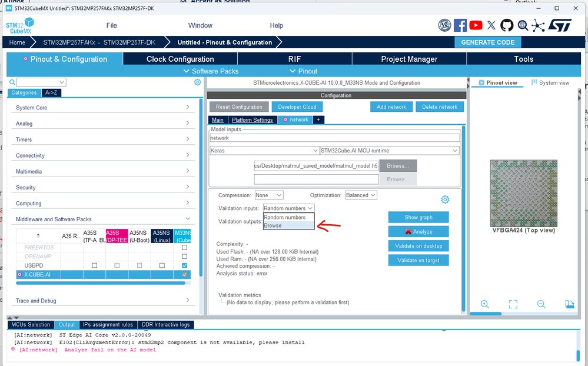
Task: Click the ST logo in header
Action: [x=560, y=25]
